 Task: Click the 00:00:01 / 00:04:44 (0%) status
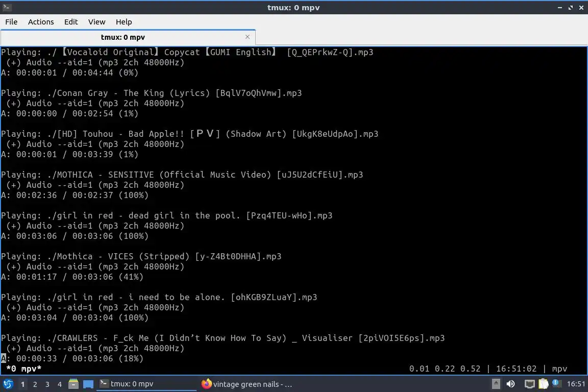click(69, 73)
